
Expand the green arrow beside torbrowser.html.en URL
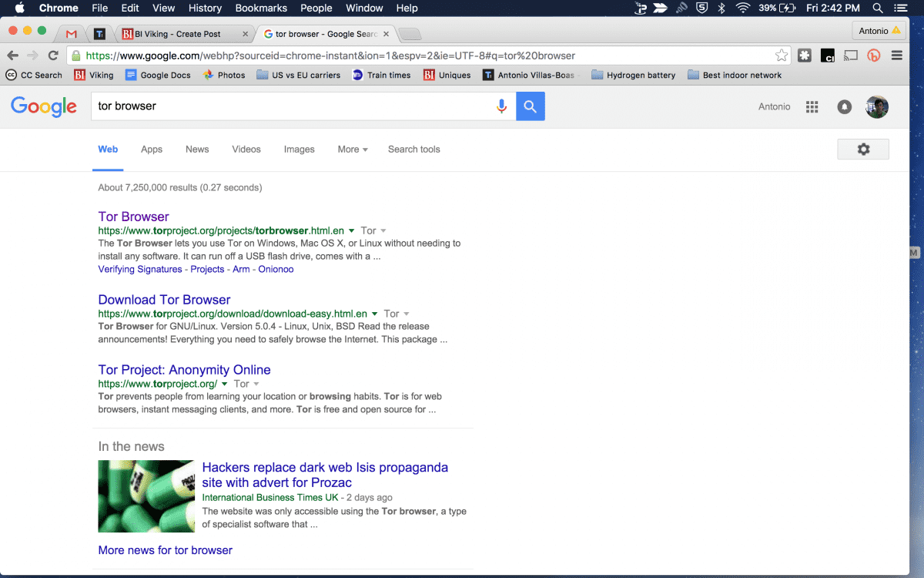tap(352, 230)
